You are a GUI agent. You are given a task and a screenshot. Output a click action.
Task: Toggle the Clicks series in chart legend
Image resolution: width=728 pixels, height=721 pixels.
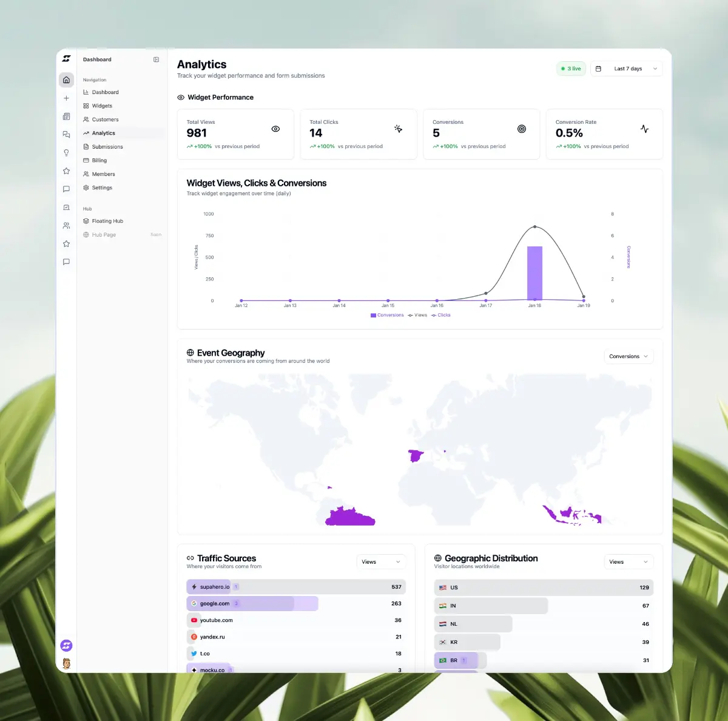point(441,315)
